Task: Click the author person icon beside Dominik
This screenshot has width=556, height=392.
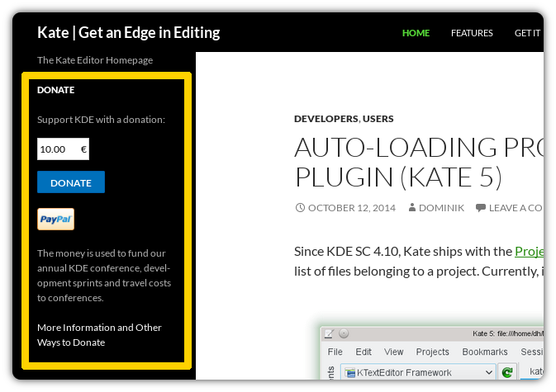Action: [x=412, y=207]
